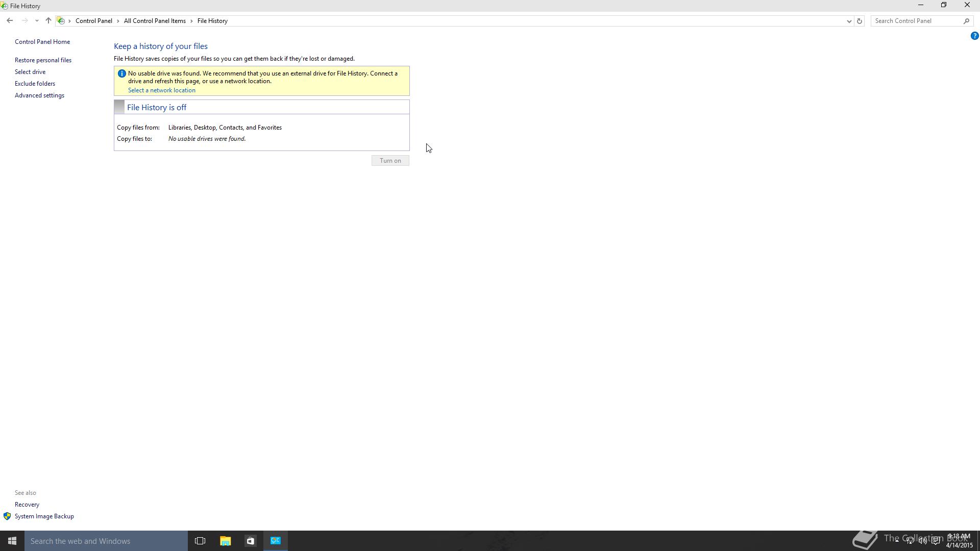Select the File History breadcrumb
The height and width of the screenshot is (551, 980).
point(212,21)
